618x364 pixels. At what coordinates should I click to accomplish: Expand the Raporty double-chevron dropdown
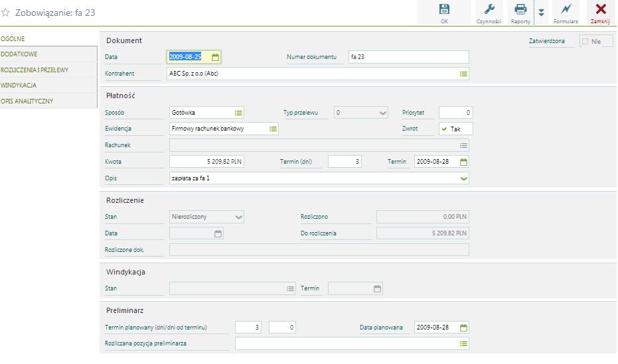coord(541,13)
